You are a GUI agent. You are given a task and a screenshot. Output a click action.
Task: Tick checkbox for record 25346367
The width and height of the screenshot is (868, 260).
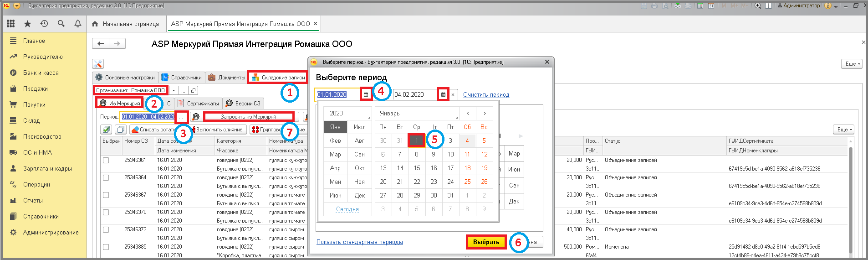[106, 195]
